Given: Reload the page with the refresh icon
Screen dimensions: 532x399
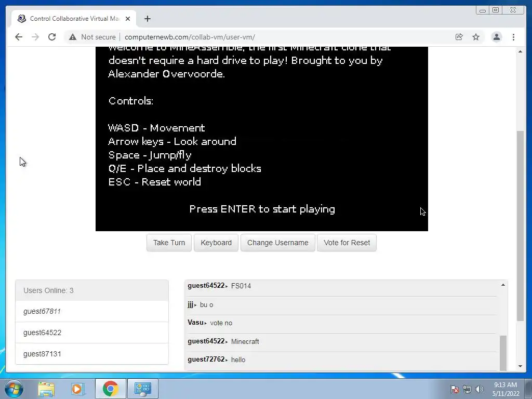Looking at the screenshot, I should [x=52, y=37].
